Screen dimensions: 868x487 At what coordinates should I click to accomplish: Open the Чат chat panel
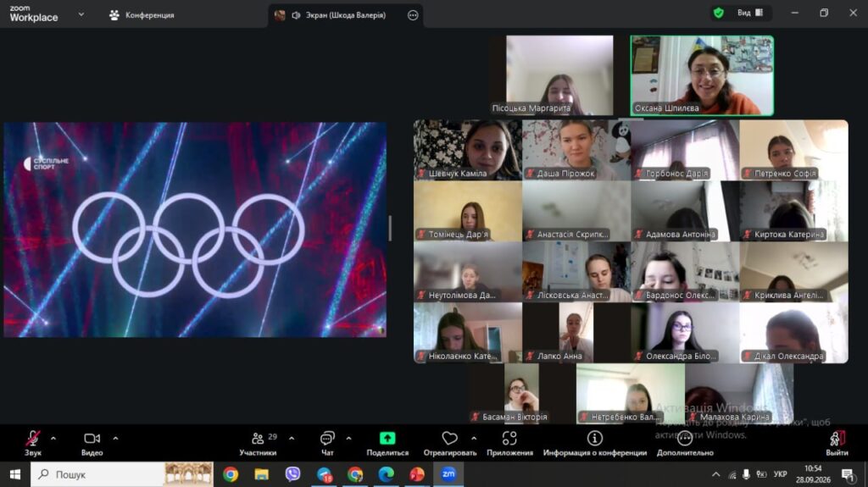pyautogui.click(x=327, y=443)
